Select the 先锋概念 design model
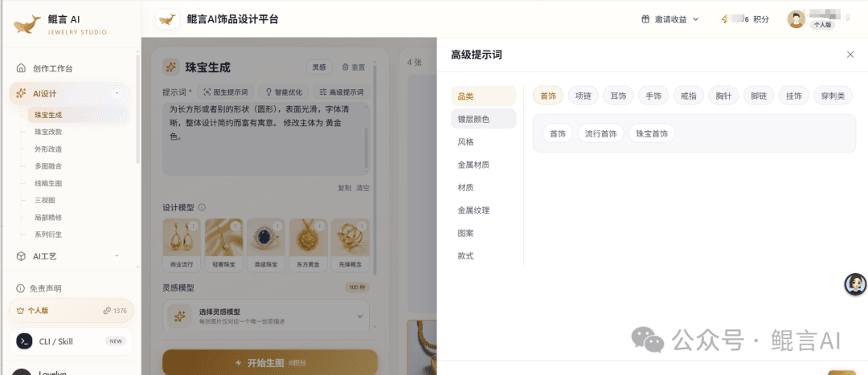Screen dimensions: 868x375 pos(350,244)
